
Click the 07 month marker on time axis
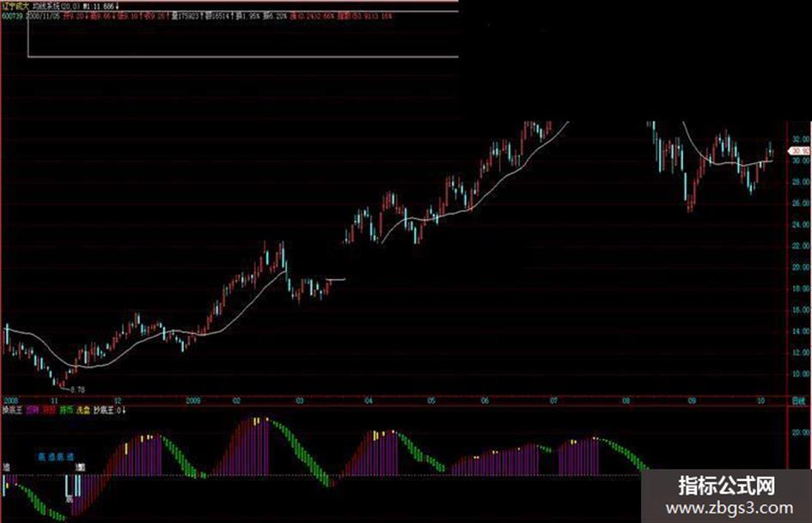pyautogui.click(x=553, y=401)
